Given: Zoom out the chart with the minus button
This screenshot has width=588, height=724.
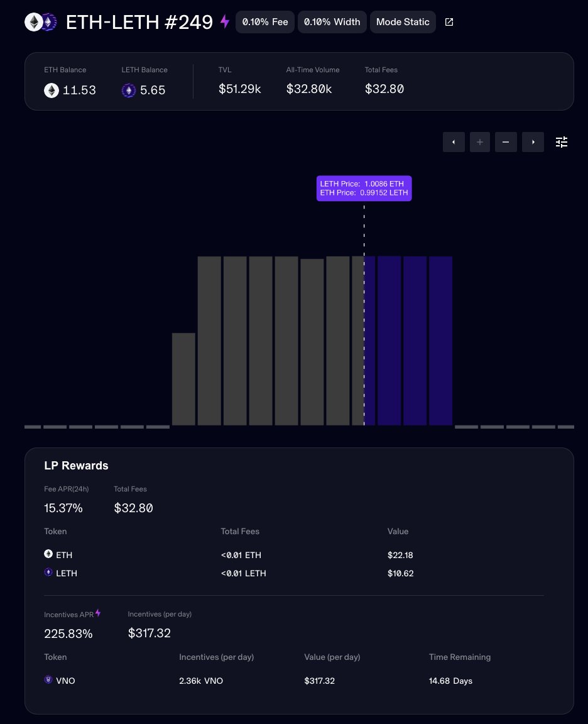Looking at the screenshot, I should point(506,142).
